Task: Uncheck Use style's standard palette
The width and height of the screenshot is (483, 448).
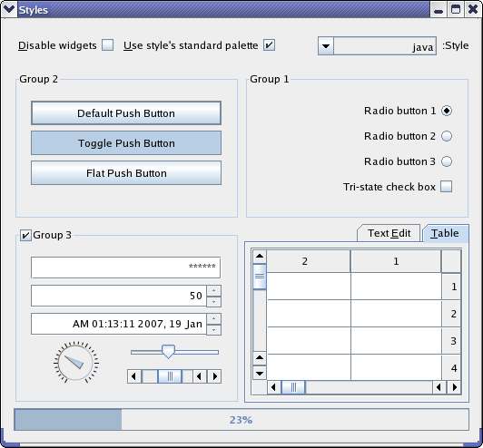Action: (x=269, y=45)
